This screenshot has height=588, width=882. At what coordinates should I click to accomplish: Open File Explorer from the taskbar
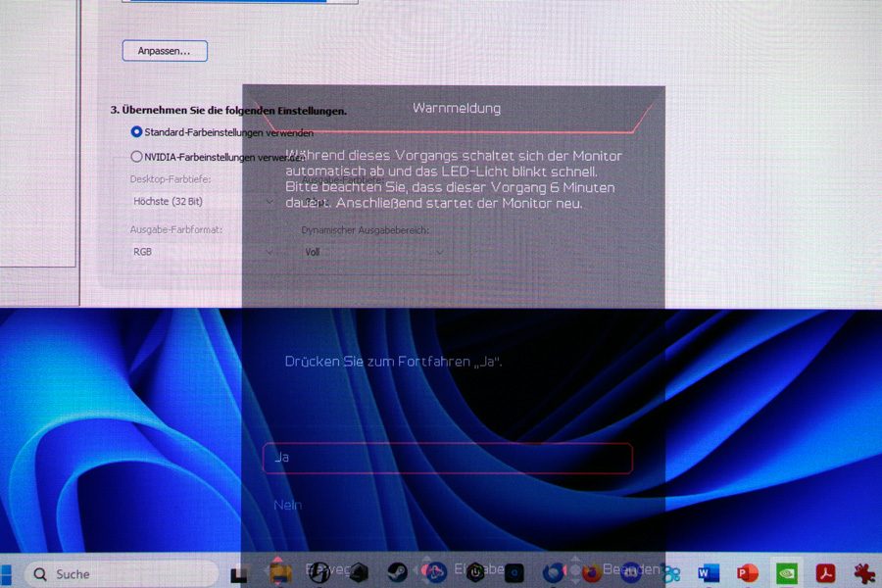click(280, 573)
